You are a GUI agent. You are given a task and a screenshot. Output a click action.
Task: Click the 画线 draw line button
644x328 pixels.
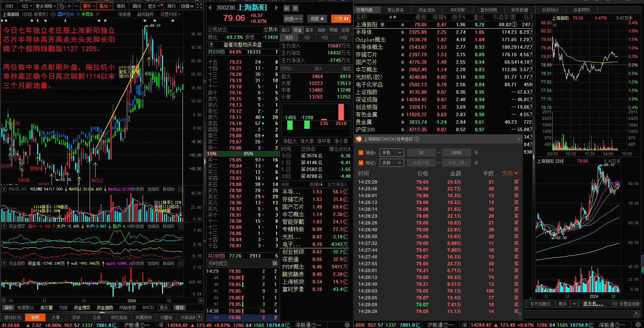[137, 6]
